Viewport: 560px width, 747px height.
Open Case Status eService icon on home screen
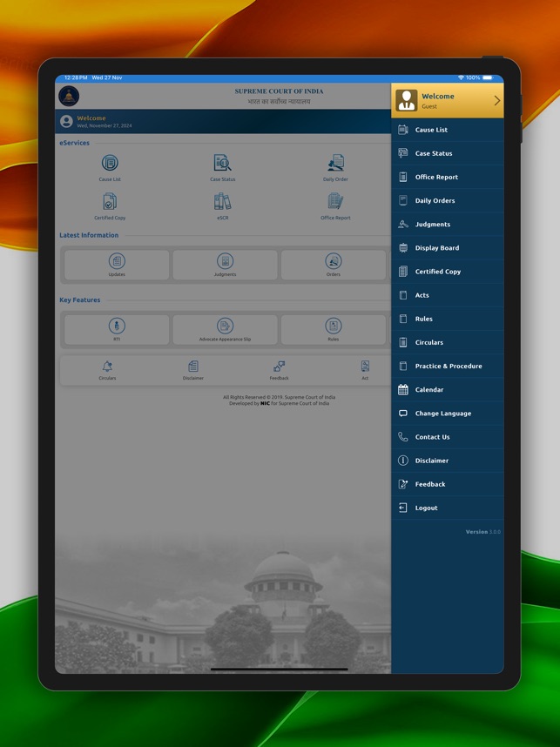pyautogui.click(x=222, y=163)
